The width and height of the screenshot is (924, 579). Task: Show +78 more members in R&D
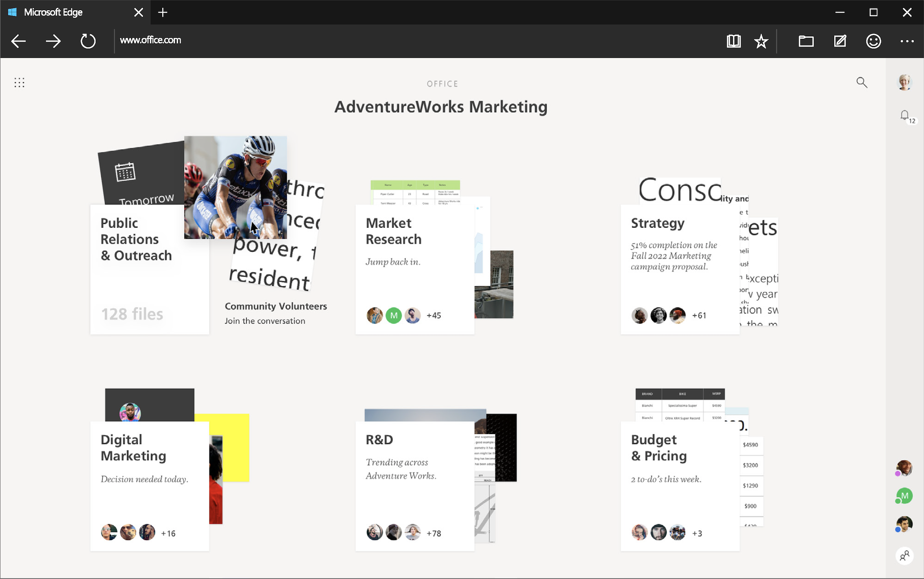(x=434, y=533)
